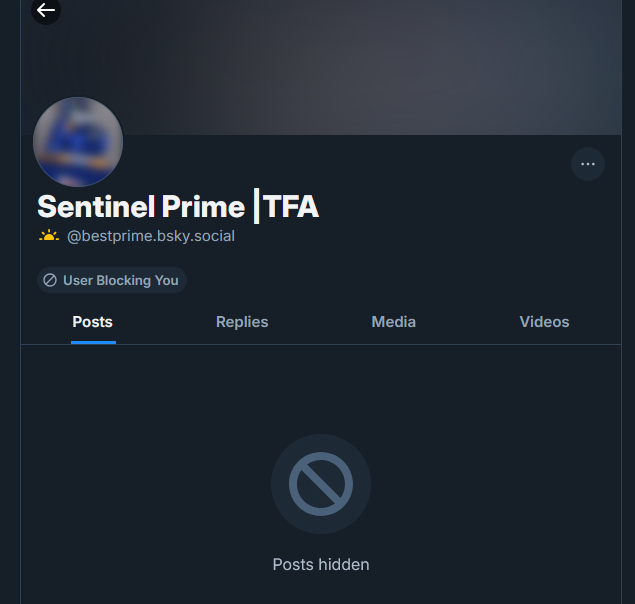This screenshot has height=604, width=635.
Task: Click the "Posts hidden" message text
Action: click(x=321, y=564)
